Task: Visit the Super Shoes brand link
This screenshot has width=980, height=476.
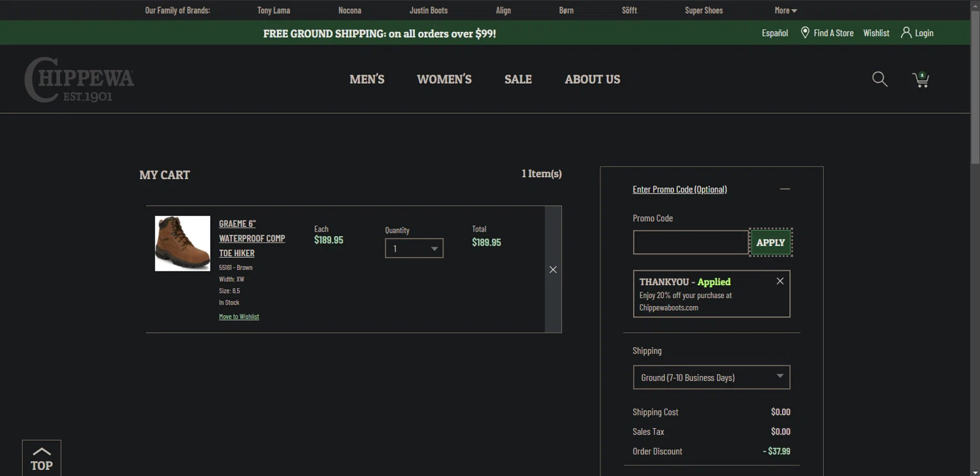Action: (704, 10)
